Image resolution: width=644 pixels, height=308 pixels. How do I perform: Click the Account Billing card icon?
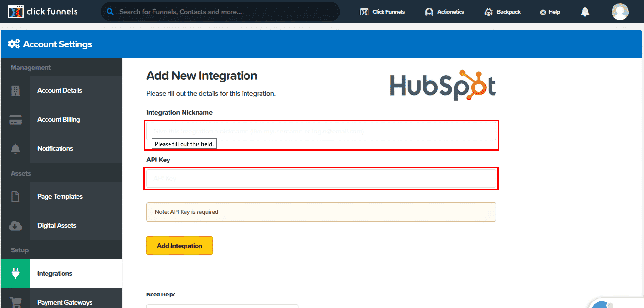[15, 119]
